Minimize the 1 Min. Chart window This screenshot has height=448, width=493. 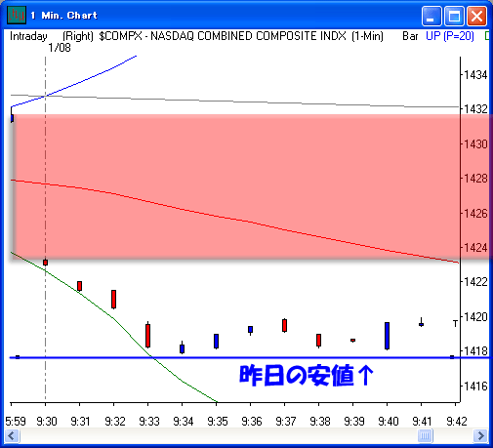click(431, 16)
